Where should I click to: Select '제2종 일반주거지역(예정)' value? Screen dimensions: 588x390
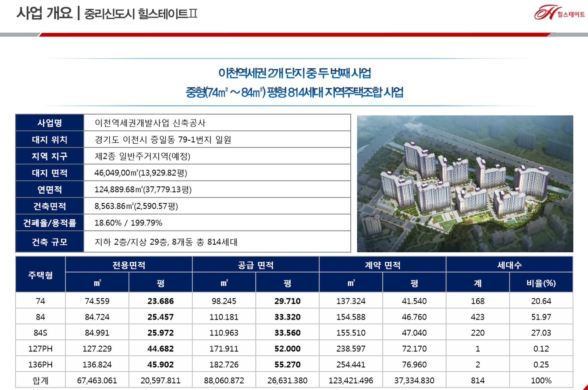143,156
